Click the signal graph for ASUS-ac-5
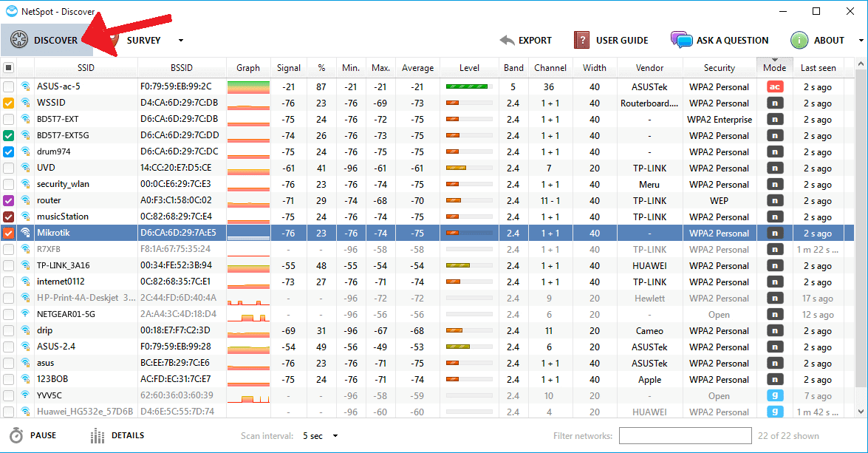The image size is (868, 453). tap(248, 87)
